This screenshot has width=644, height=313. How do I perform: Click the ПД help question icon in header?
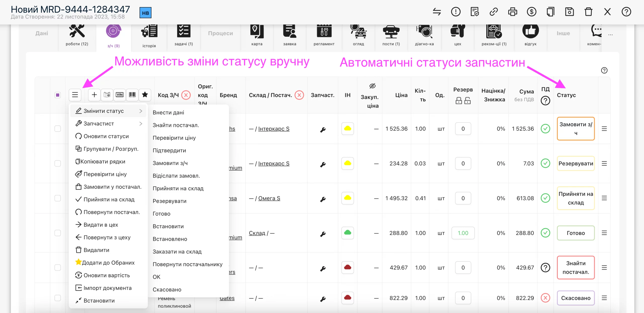[545, 101]
